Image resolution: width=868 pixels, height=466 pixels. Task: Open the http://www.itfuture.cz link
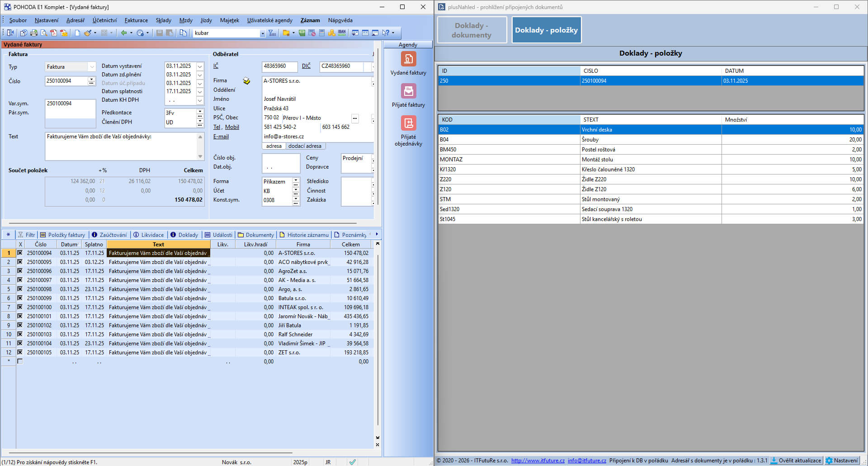click(538, 461)
